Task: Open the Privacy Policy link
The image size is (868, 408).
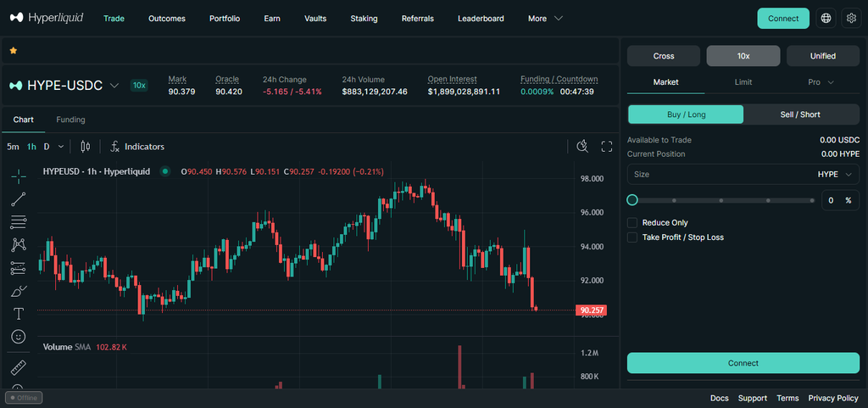Action: pos(833,398)
